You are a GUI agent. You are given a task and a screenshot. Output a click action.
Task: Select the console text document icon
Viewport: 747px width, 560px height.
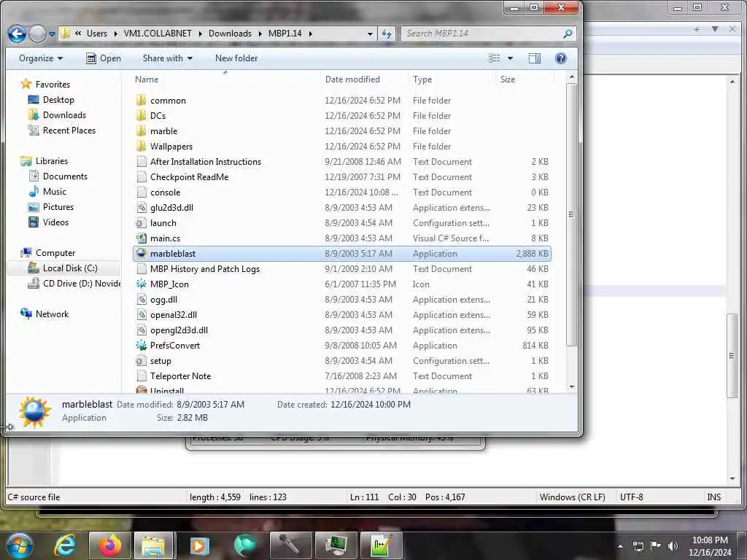point(141,192)
